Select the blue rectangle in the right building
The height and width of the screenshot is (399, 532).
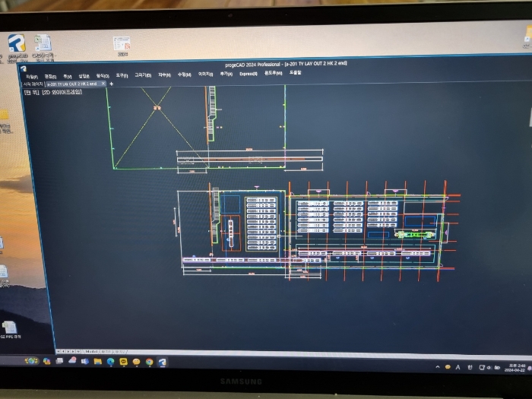tap(420, 221)
